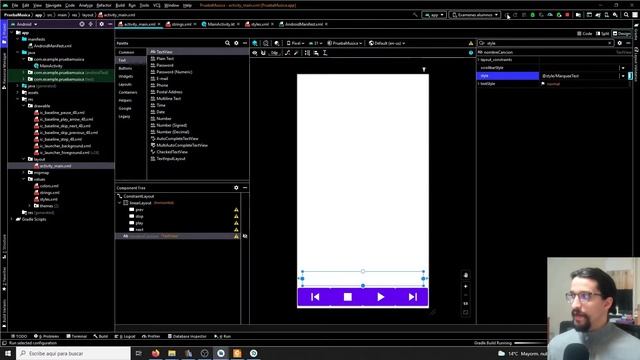Click the guidelines icon in design toolbar
Image resolution: width=640 pixels, height=360 pixels.
(325, 53)
